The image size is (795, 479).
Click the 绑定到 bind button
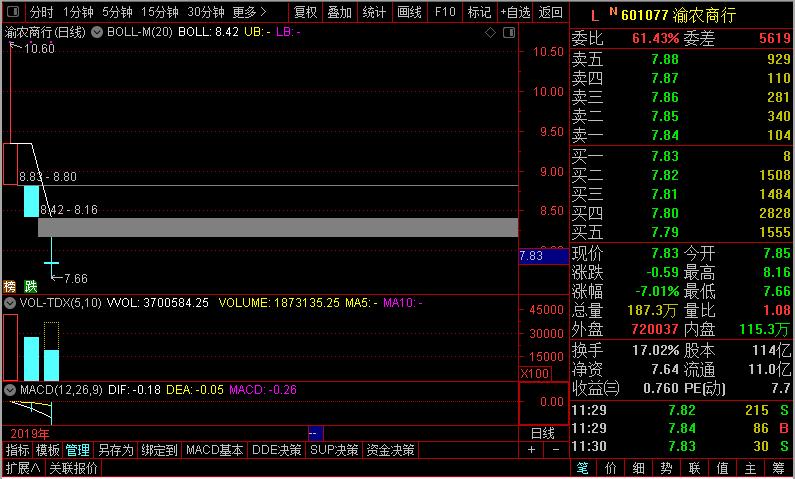tap(159, 450)
